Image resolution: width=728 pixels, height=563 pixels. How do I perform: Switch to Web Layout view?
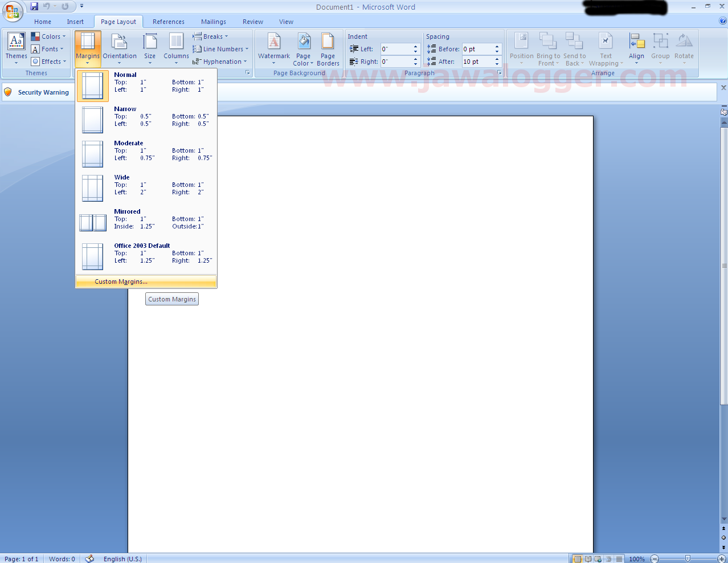tap(598, 559)
